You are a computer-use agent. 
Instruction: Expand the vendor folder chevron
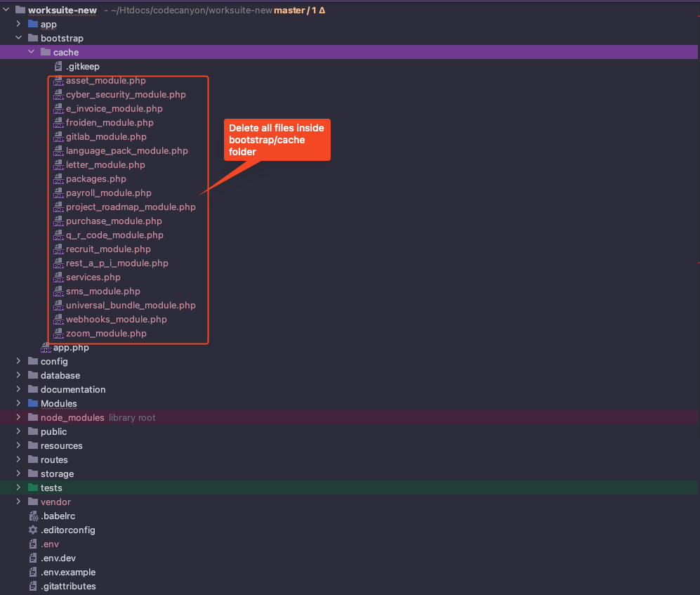(19, 502)
